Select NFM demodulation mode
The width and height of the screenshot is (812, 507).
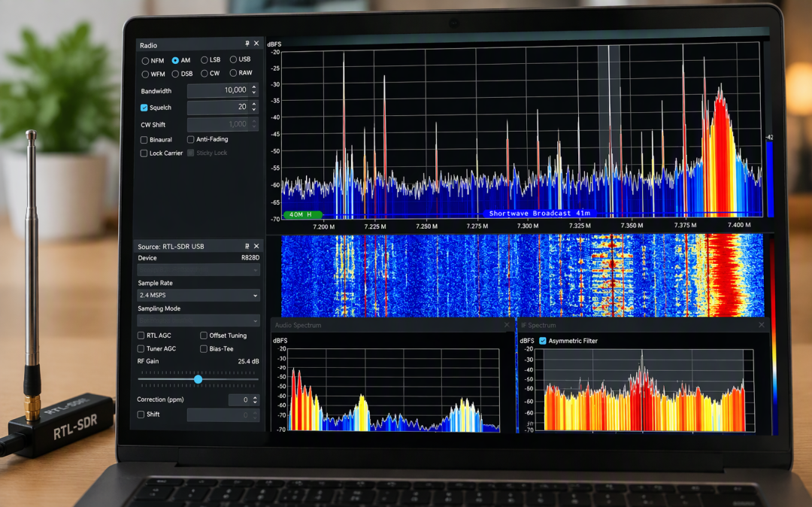145,61
